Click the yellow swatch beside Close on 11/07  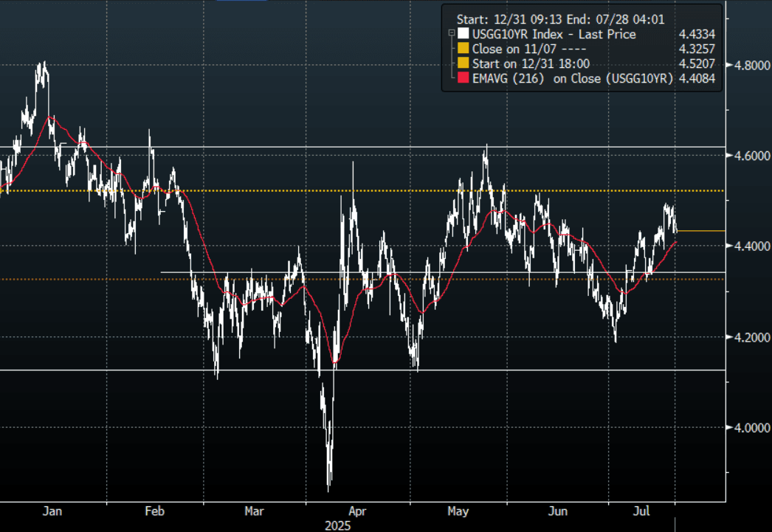pyautogui.click(x=463, y=49)
